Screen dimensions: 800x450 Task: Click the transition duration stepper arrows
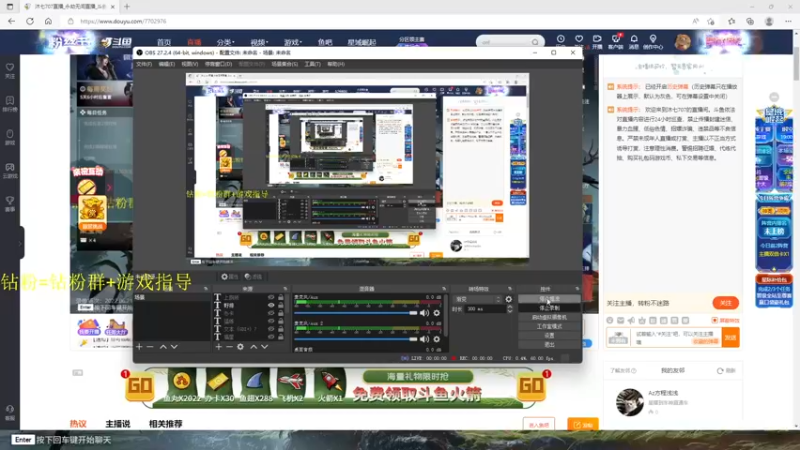click(x=510, y=309)
